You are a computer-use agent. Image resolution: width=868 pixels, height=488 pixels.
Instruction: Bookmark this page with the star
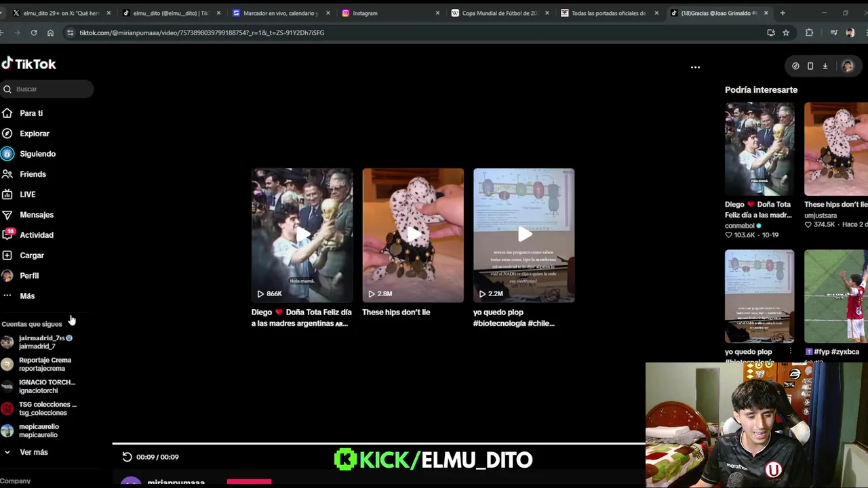[x=786, y=33]
